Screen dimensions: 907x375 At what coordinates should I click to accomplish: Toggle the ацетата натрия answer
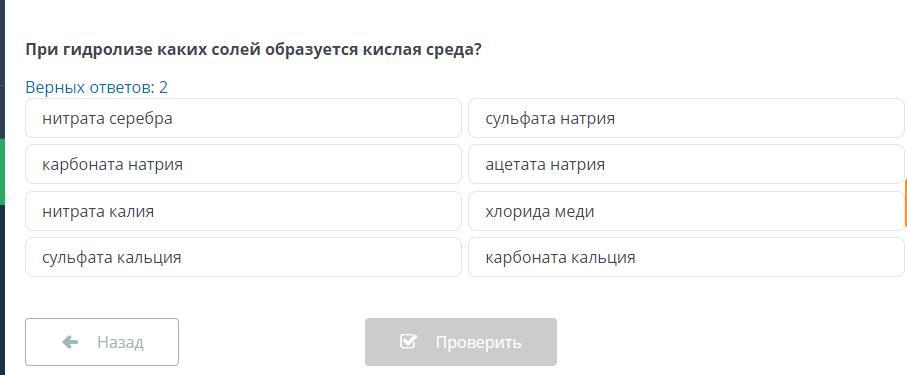pyautogui.click(x=686, y=164)
